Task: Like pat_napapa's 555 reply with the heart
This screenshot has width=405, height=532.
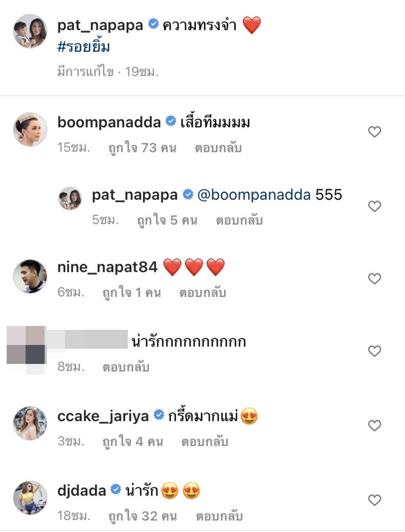Action: pyautogui.click(x=374, y=206)
